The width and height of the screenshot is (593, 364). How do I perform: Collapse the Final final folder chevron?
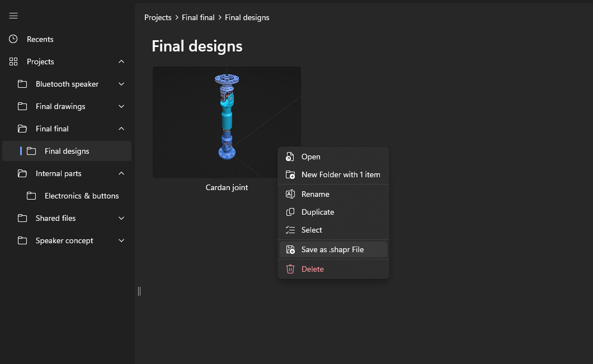121,129
